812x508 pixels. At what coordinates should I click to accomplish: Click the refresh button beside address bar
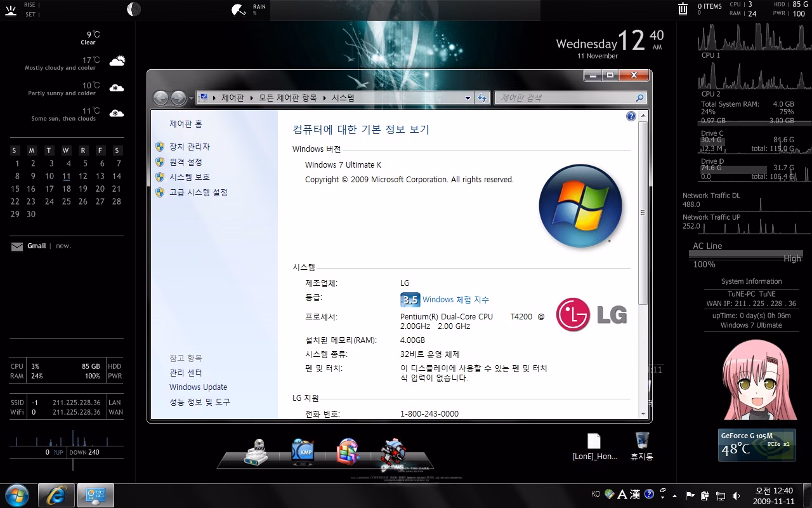pyautogui.click(x=482, y=98)
